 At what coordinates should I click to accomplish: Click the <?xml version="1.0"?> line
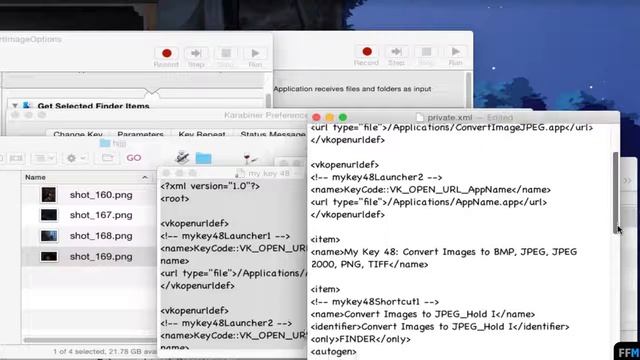click(x=210, y=186)
